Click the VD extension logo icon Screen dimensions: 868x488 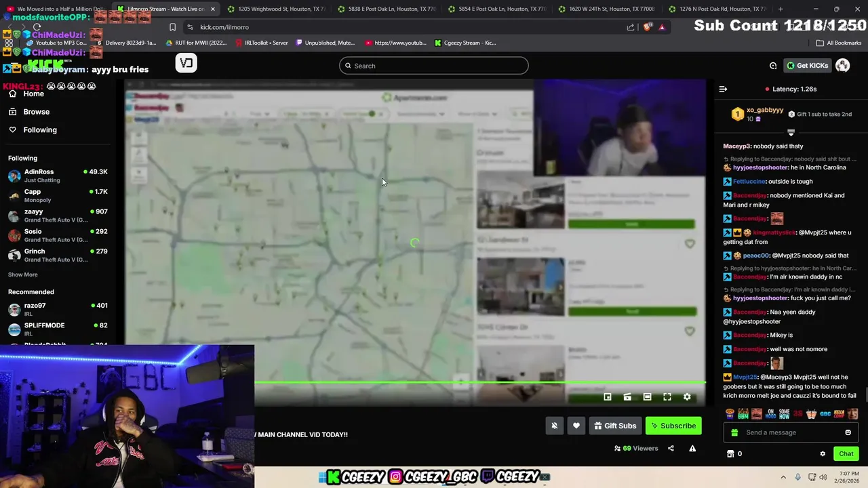[186, 63]
